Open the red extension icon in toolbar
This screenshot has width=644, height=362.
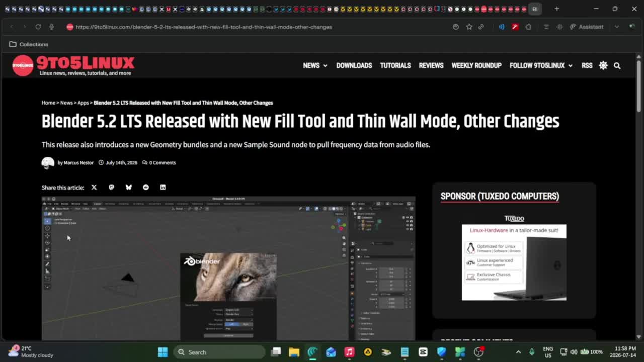click(515, 27)
